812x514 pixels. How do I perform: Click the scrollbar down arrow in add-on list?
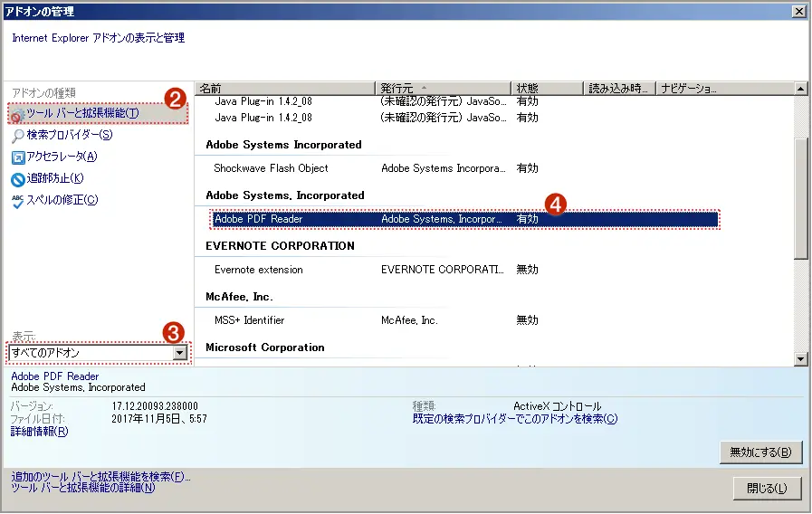[800, 359]
